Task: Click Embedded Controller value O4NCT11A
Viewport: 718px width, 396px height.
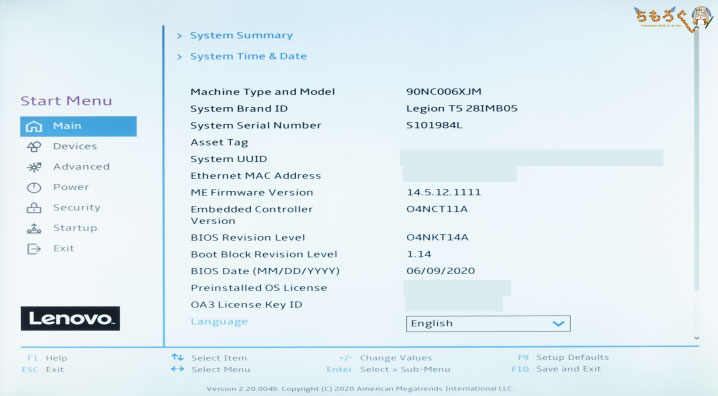Action: pyautogui.click(x=437, y=209)
